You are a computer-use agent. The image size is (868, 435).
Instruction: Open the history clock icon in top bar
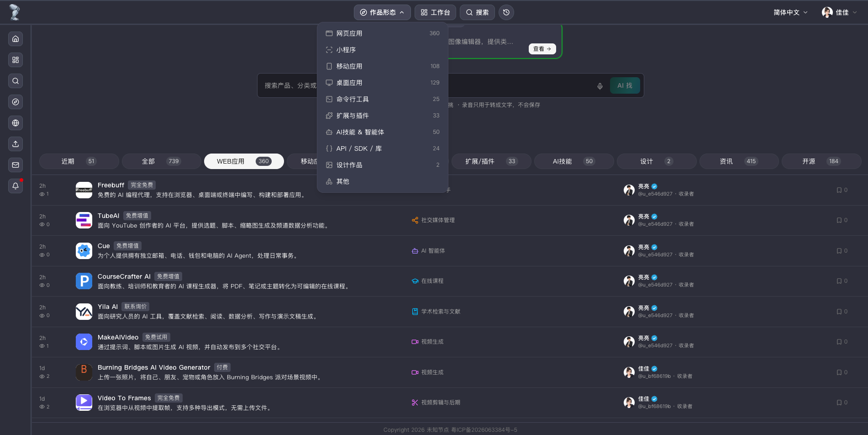pyautogui.click(x=506, y=12)
